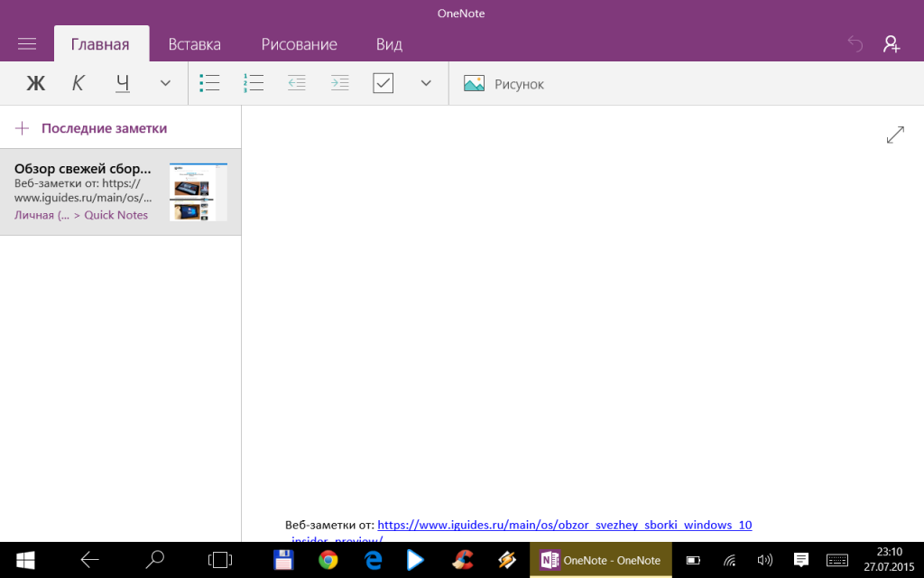Apply bulleted list formatting

(x=209, y=84)
